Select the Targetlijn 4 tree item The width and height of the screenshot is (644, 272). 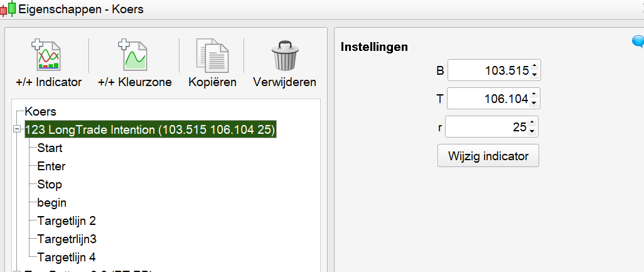[67, 257]
